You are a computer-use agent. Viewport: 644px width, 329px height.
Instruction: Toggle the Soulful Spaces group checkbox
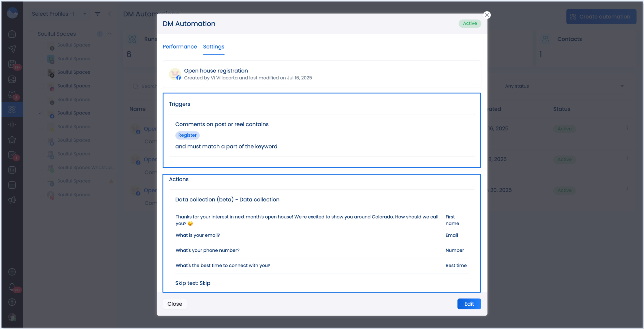pos(32,34)
